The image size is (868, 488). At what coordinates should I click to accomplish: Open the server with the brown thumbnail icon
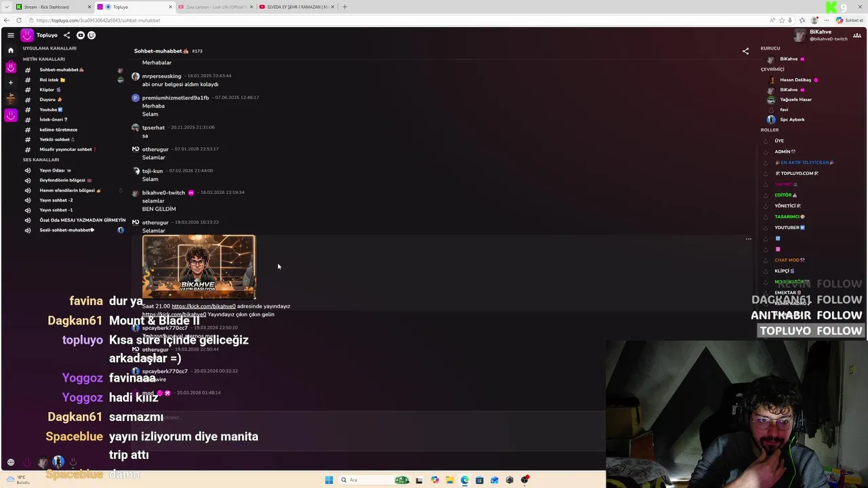11,98
